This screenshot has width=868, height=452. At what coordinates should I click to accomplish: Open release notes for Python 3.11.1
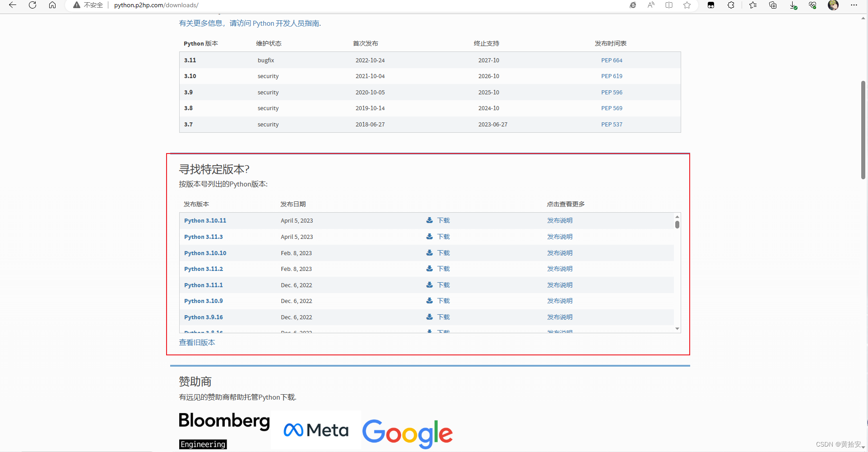coord(560,285)
